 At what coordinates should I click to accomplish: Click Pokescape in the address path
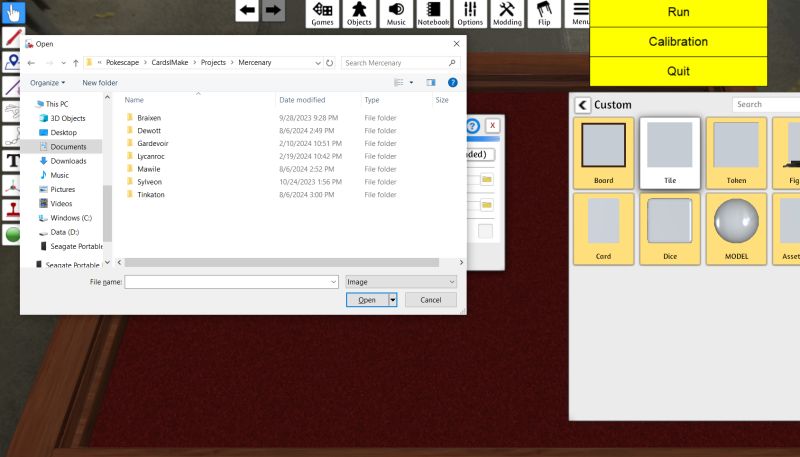coord(122,62)
